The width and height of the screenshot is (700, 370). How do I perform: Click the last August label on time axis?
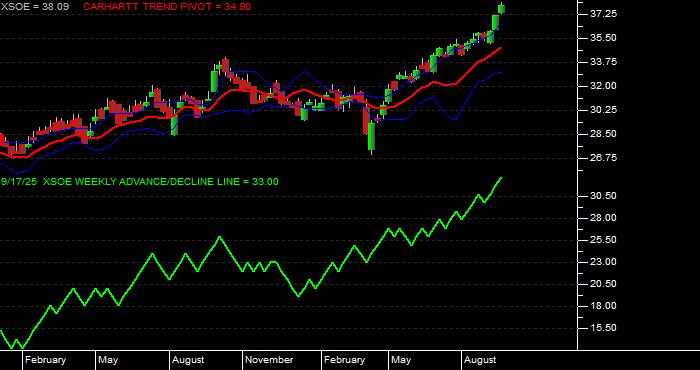(480, 360)
